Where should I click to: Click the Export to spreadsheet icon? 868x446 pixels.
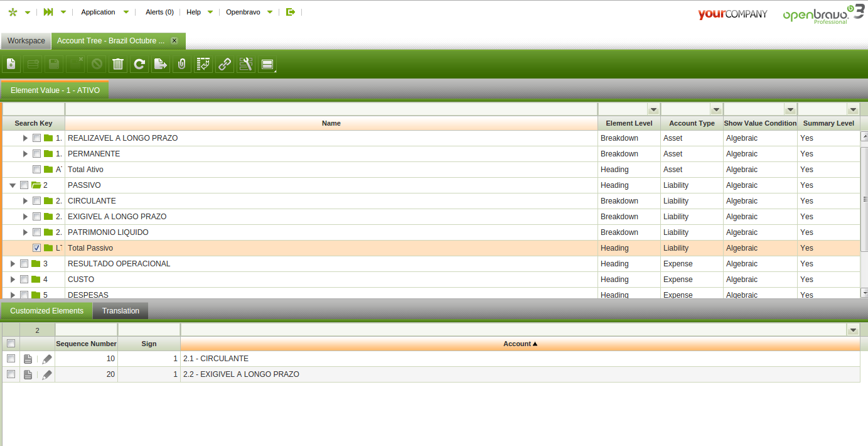tap(161, 64)
